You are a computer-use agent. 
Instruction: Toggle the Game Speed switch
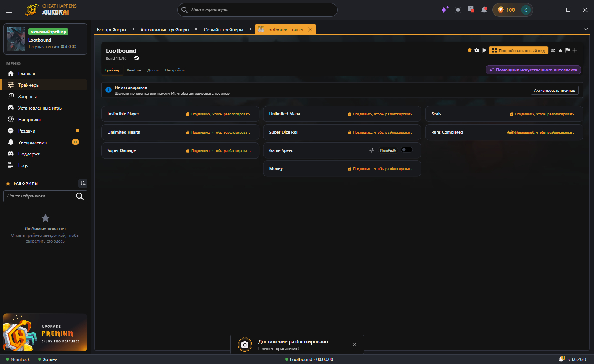[x=406, y=150]
